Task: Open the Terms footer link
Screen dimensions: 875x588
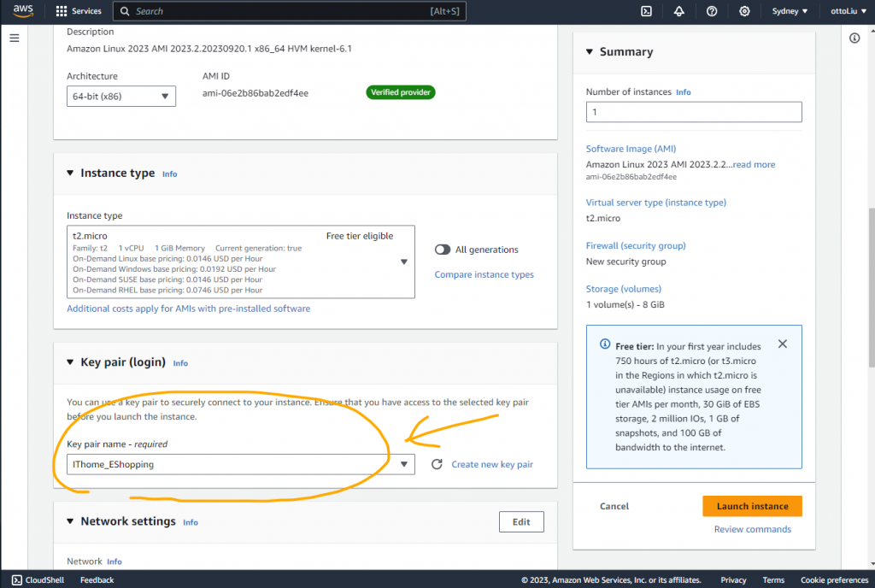Action: pyautogui.click(x=773, y=580)
